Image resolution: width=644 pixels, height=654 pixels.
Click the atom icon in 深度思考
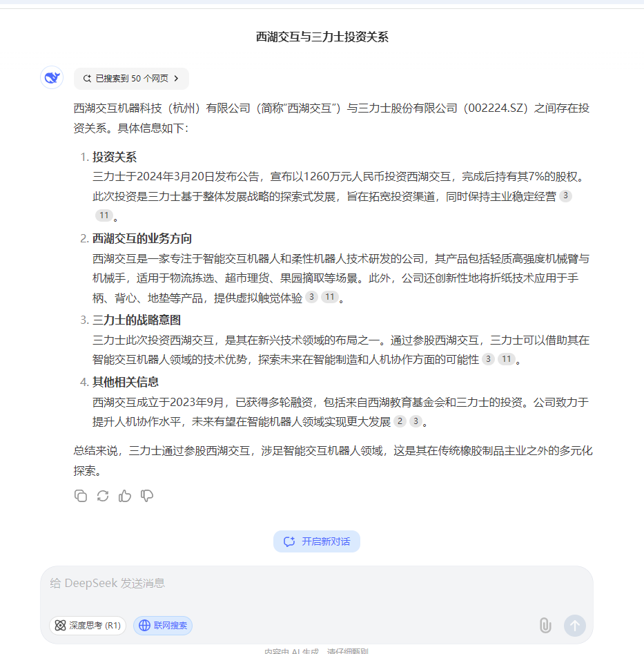coord(61,626)
